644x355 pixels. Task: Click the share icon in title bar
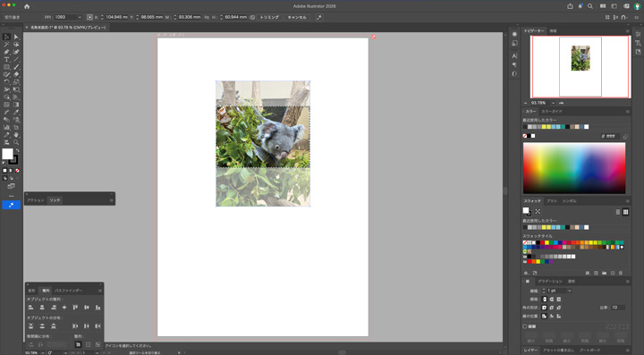point(570,6)
